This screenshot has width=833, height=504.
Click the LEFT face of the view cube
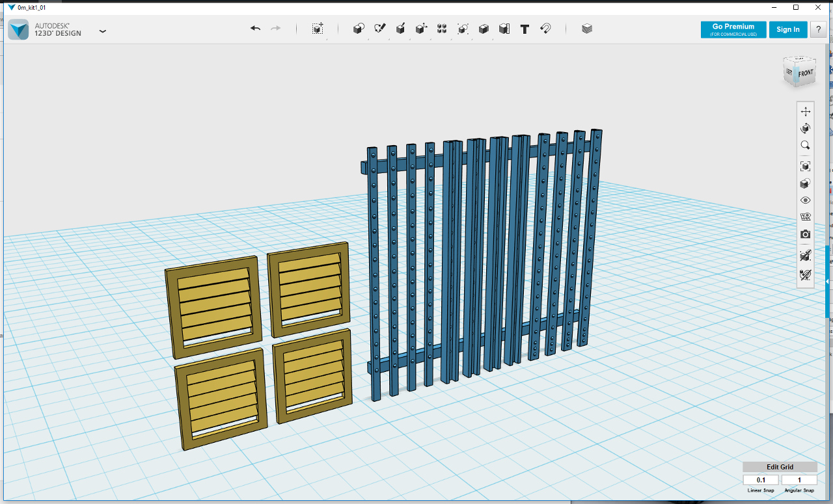(x=790, y=72)
